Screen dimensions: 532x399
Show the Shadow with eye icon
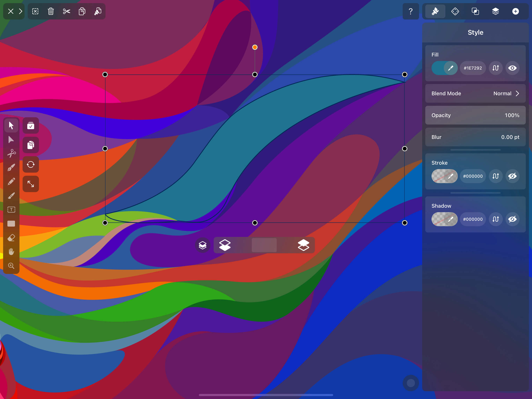point(512,219)
